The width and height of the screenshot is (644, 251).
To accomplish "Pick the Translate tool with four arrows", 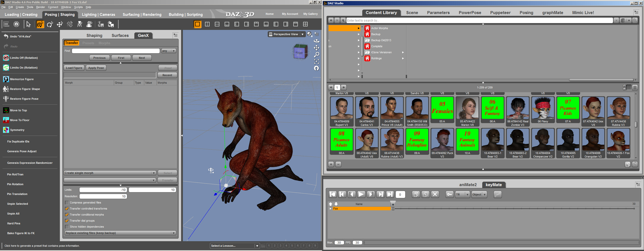I will [60, 24].
